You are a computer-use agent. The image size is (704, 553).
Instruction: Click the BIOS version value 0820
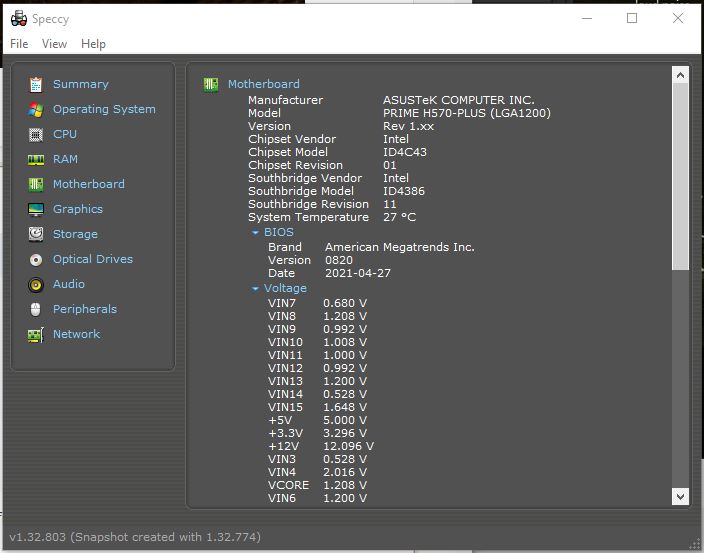(339, 260)
